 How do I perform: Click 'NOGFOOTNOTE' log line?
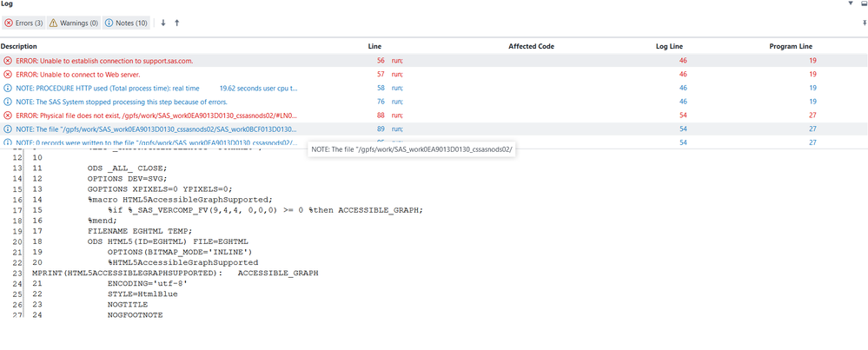[x=135, y=315]
